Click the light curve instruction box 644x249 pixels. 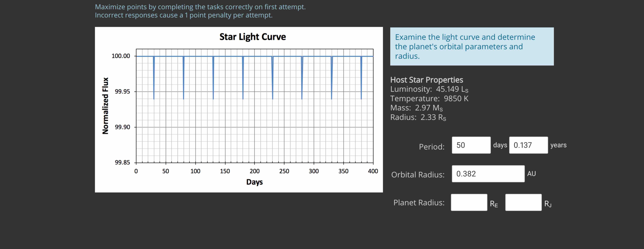tap(472, 47)
